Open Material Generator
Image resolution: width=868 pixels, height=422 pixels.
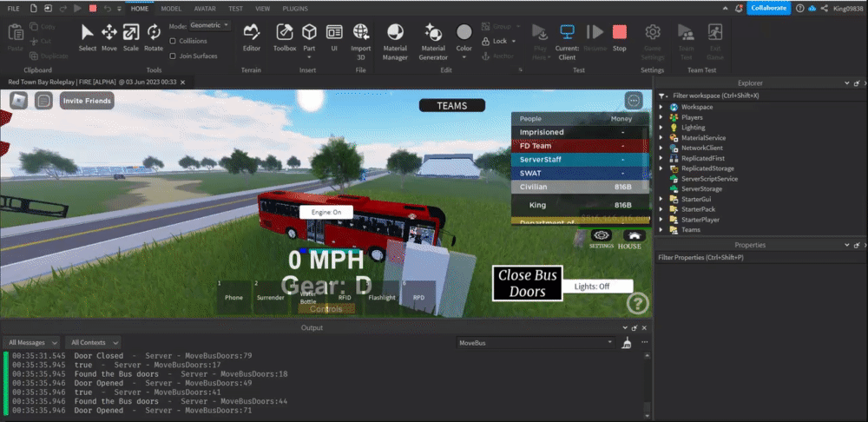point(433,42)
